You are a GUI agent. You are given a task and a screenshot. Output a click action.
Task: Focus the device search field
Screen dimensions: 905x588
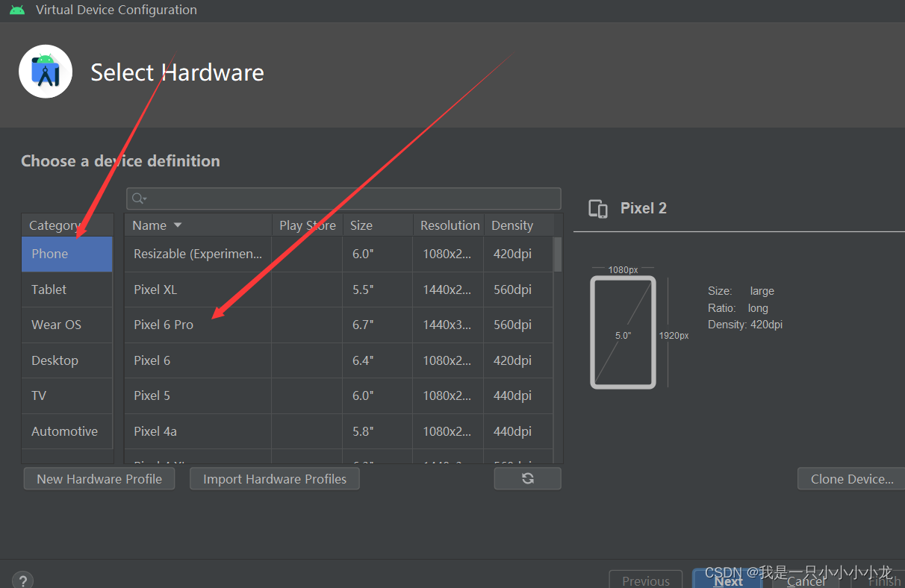click(344, 198)
